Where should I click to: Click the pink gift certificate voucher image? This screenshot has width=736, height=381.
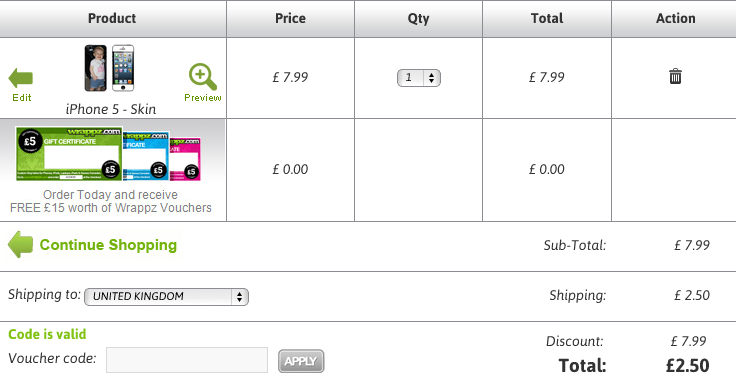point(185,159)
